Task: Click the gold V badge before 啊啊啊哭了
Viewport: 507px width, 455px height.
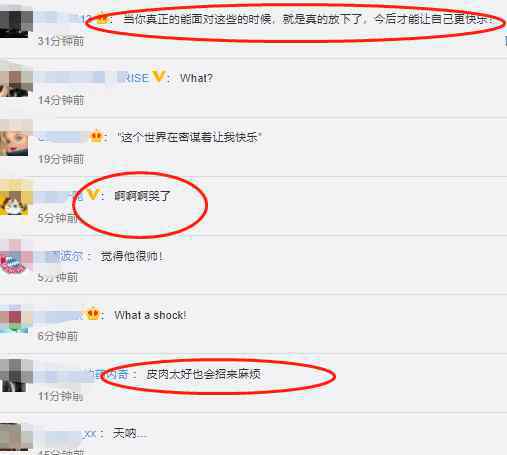Action: coord(93,195)
